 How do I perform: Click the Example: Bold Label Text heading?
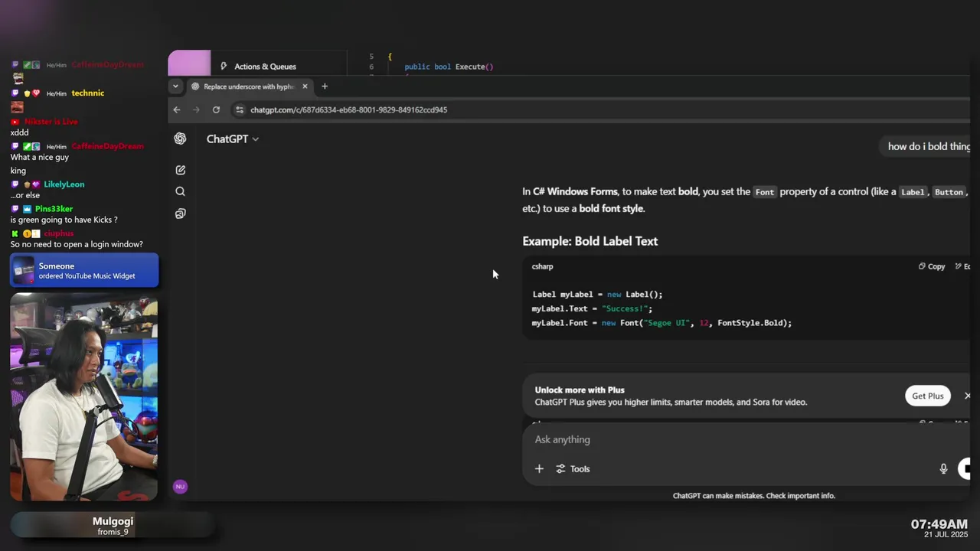590,241
